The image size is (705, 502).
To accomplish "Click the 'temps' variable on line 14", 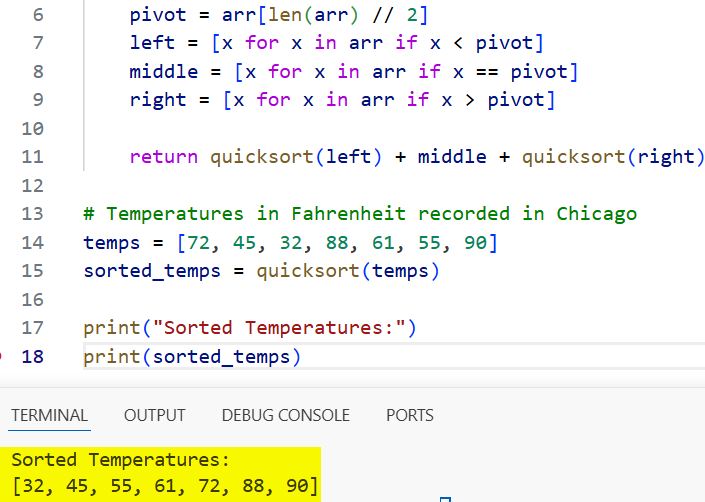I will [112, 243].
